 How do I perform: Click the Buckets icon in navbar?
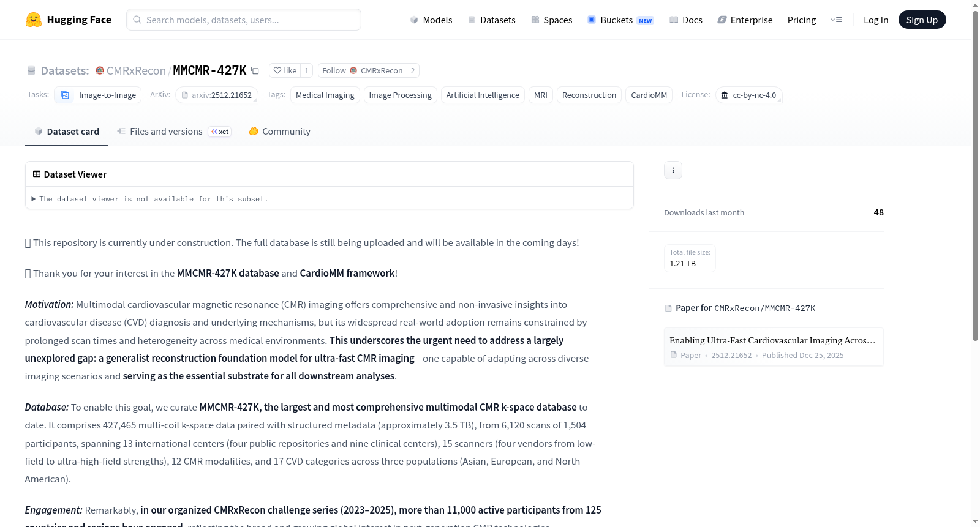click(592, 20)
